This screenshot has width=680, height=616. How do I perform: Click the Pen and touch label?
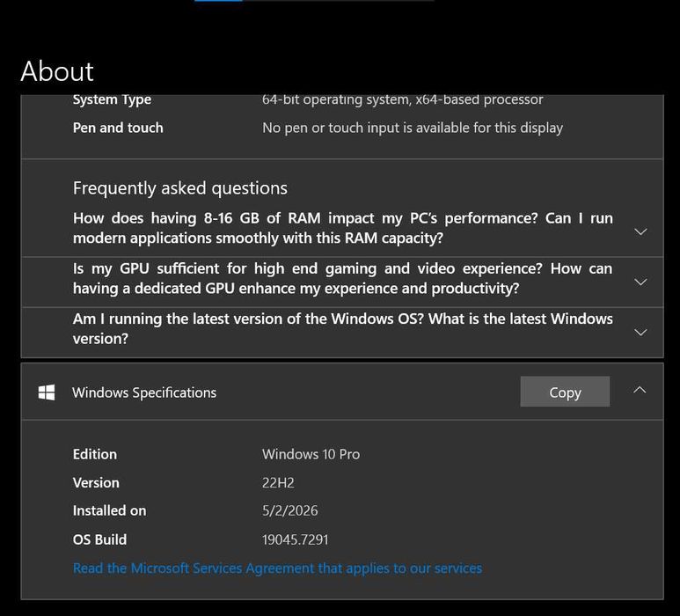[x=118, y=128]
